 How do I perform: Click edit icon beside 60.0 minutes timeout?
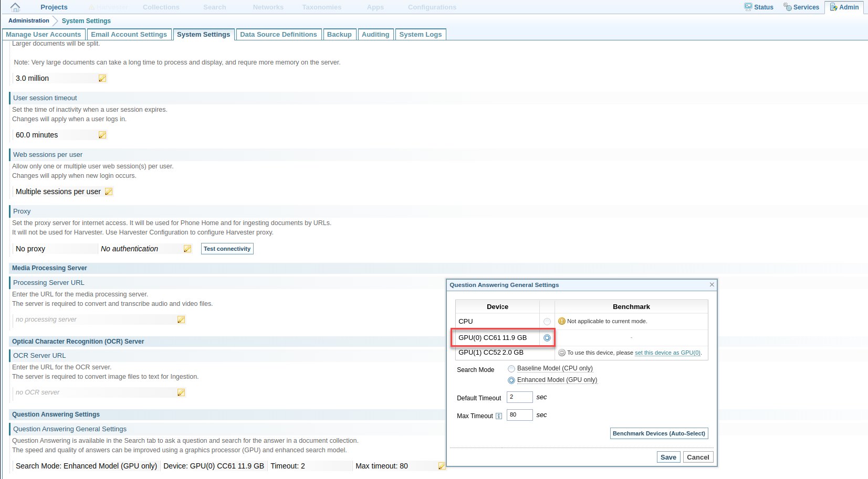point(102,135)
